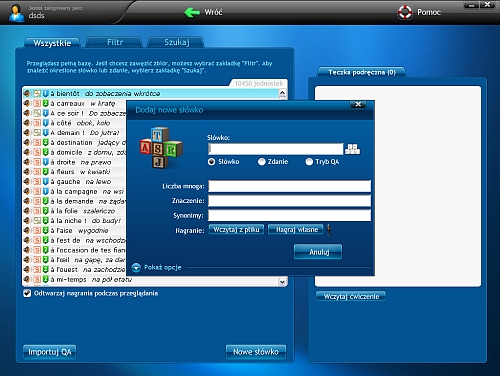
Task: Click the word list scroll up arrow
Action: point(282,93)
